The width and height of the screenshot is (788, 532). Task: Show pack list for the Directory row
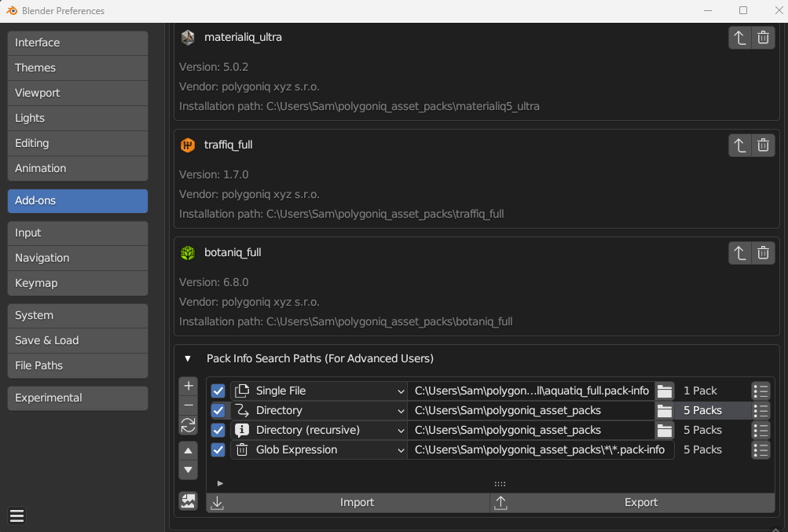pos(761,411)
